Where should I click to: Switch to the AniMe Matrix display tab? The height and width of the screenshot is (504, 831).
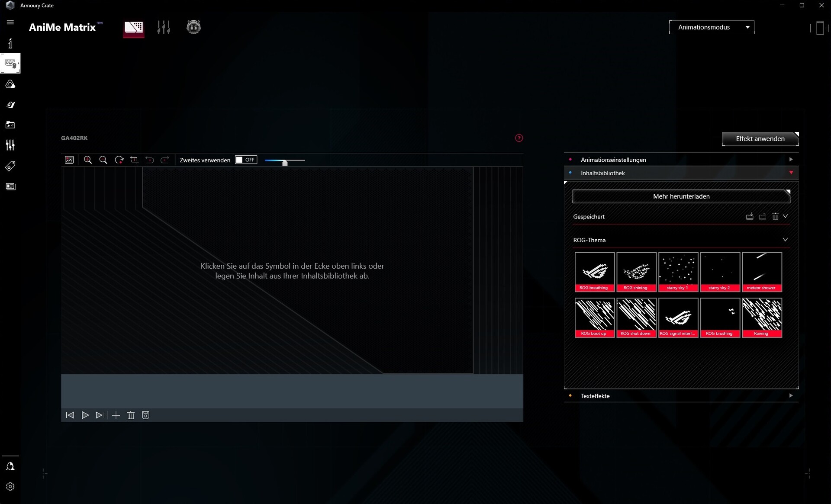click(134, 28)
